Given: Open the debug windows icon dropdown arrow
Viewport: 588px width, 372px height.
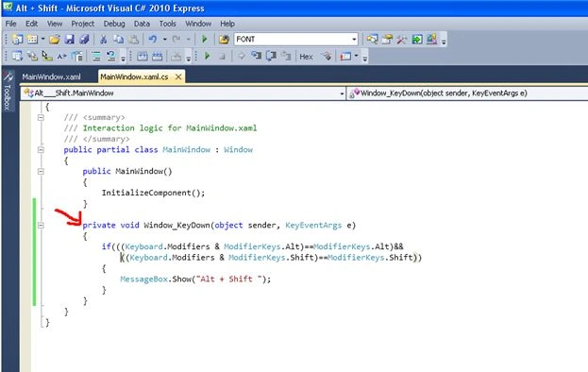Looking at the screenshot, I should tap(356, 57).
